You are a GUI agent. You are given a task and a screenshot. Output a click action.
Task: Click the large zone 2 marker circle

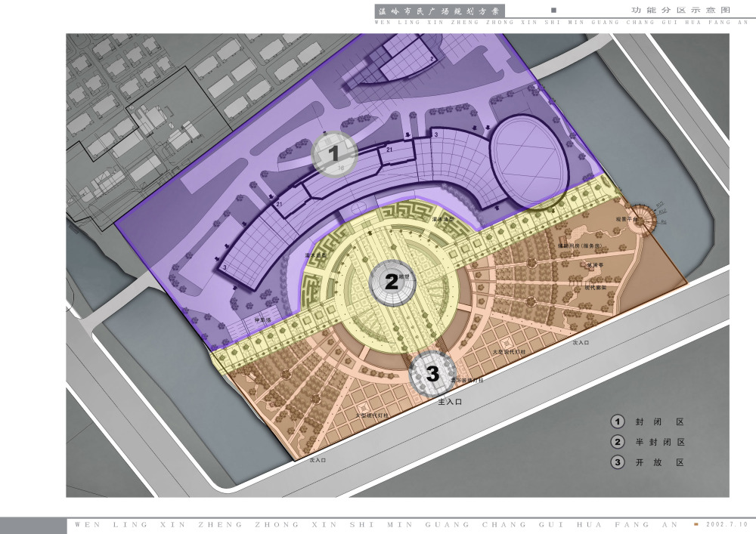coord(392,282)
